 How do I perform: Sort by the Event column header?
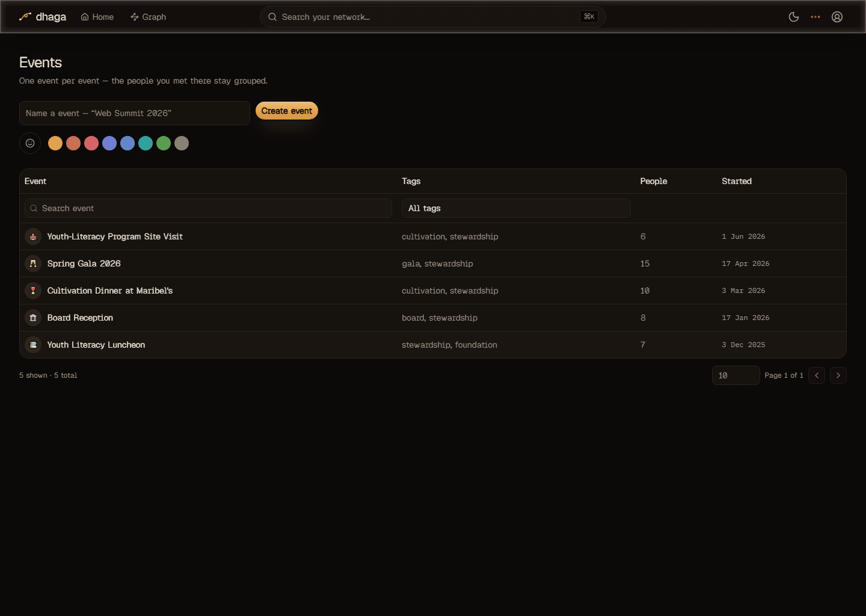[x=35, y=181]
